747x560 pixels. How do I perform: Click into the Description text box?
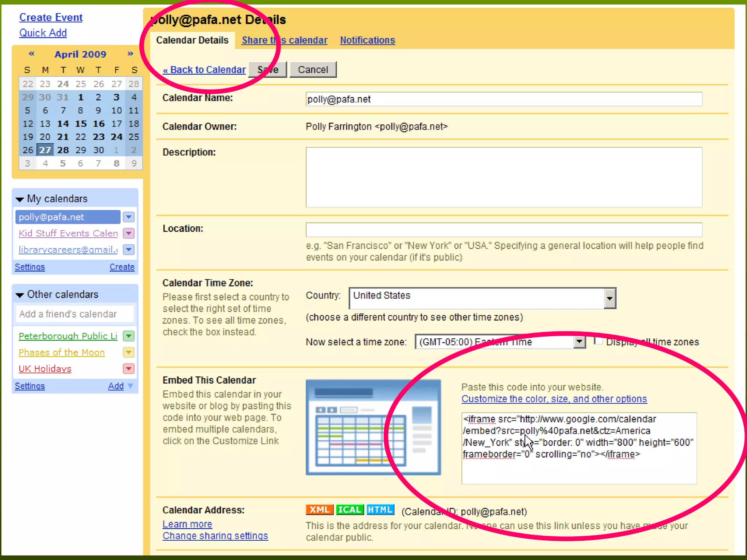(504, 177)
